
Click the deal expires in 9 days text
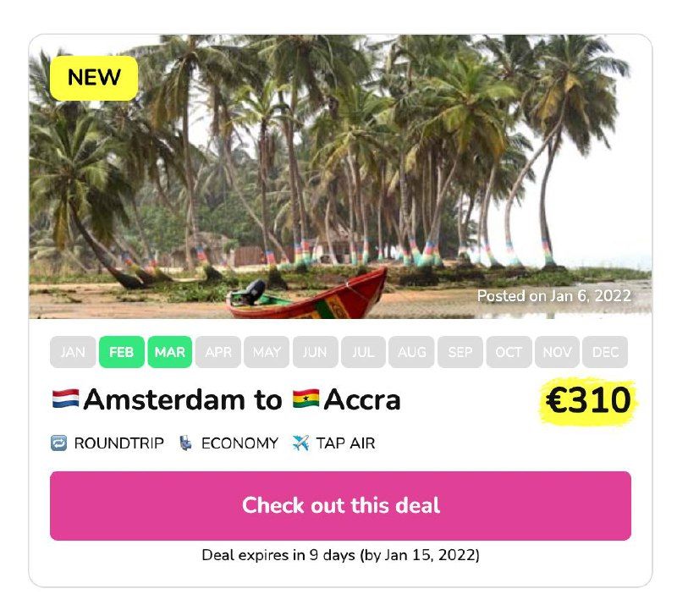pos(341,555)
